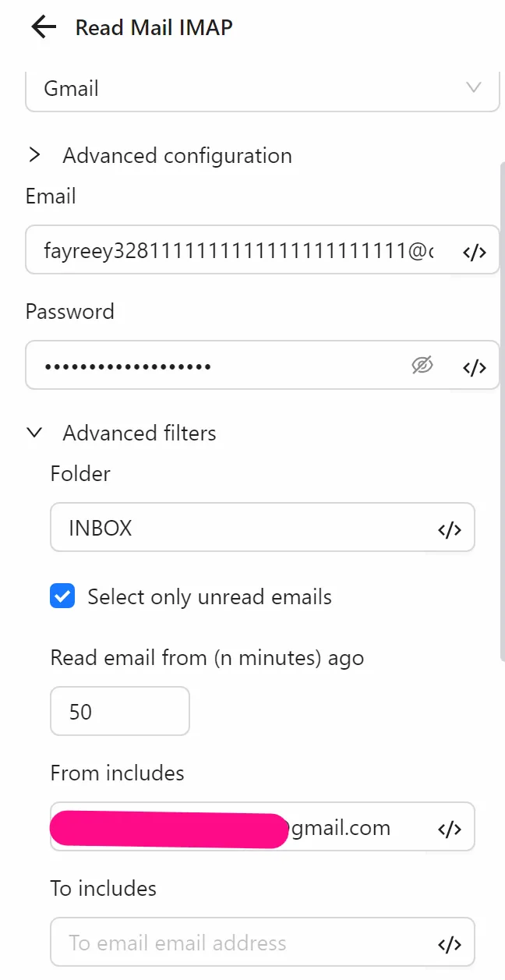The image size is (505, 980).
Task: Click the Advanced filters heading
Action: coord(139,433)
